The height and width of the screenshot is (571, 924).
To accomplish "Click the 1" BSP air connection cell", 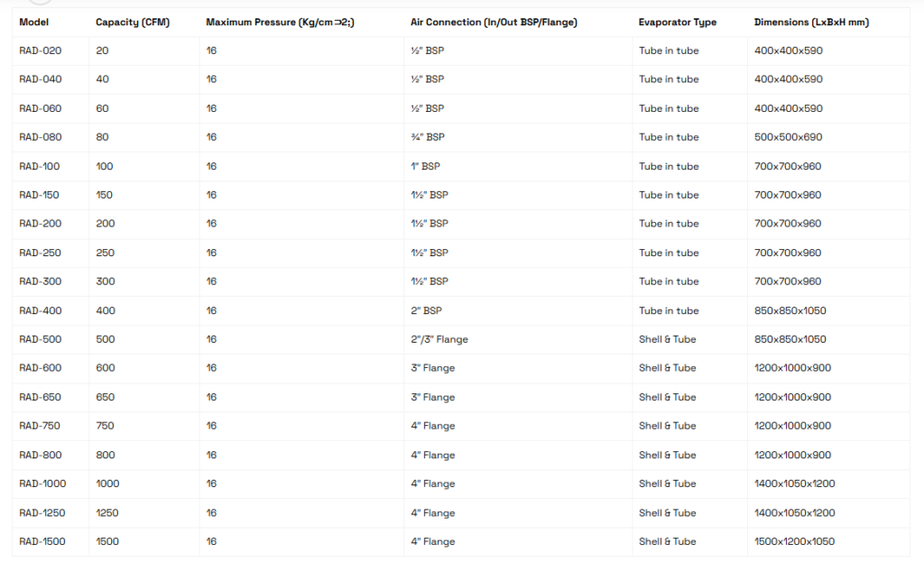I will coord(425,166).
